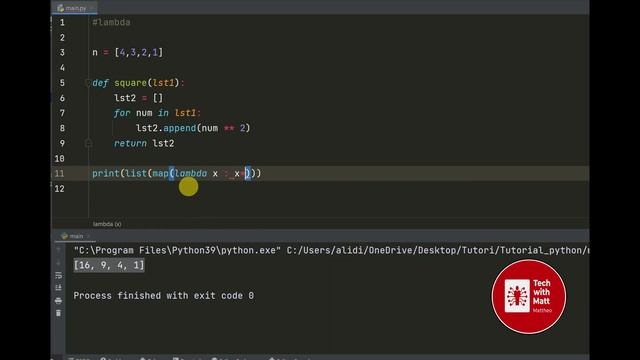
Task: Click 'for num in lst1:' on line 7
Action: click(x=157, y=113)
